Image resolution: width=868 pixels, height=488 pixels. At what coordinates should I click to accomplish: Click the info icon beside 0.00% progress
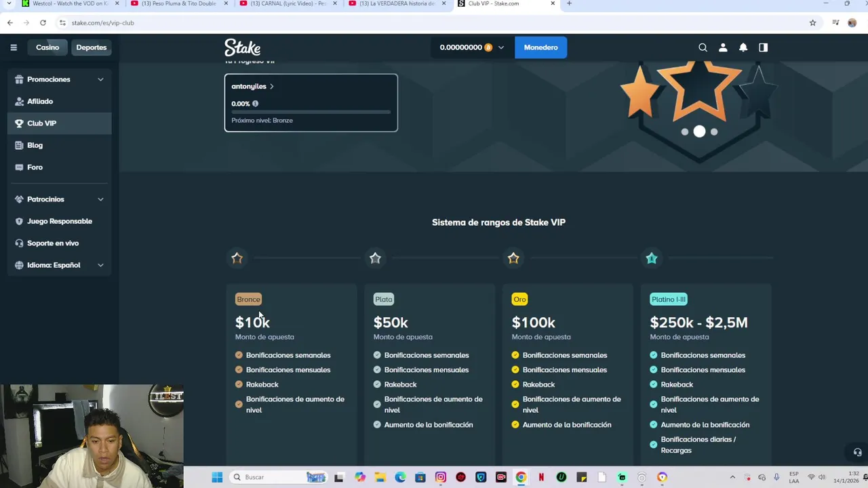click(x=255, y=104)
